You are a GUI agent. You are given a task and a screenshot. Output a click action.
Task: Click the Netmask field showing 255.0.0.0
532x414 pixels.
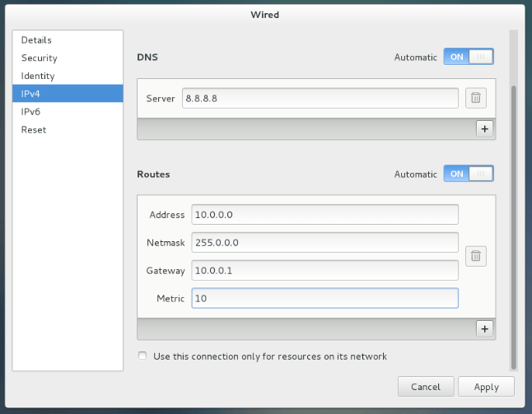tap(324, 243)
